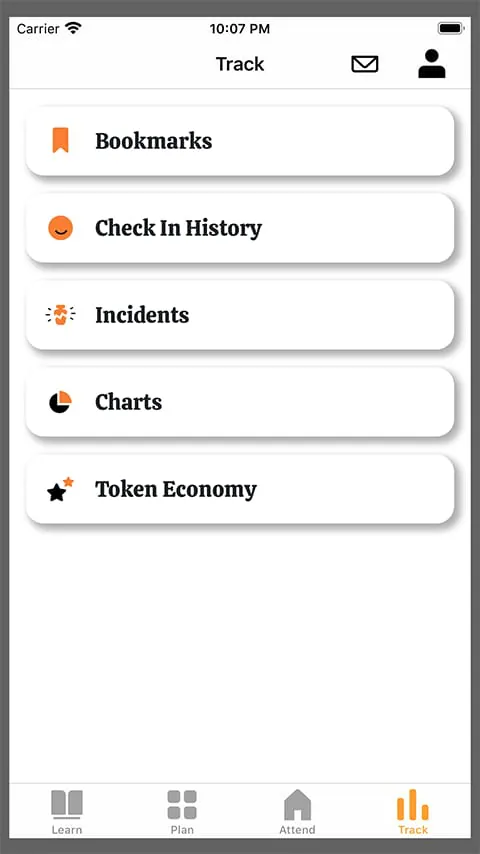Tap the Plan grid icon

182,804
